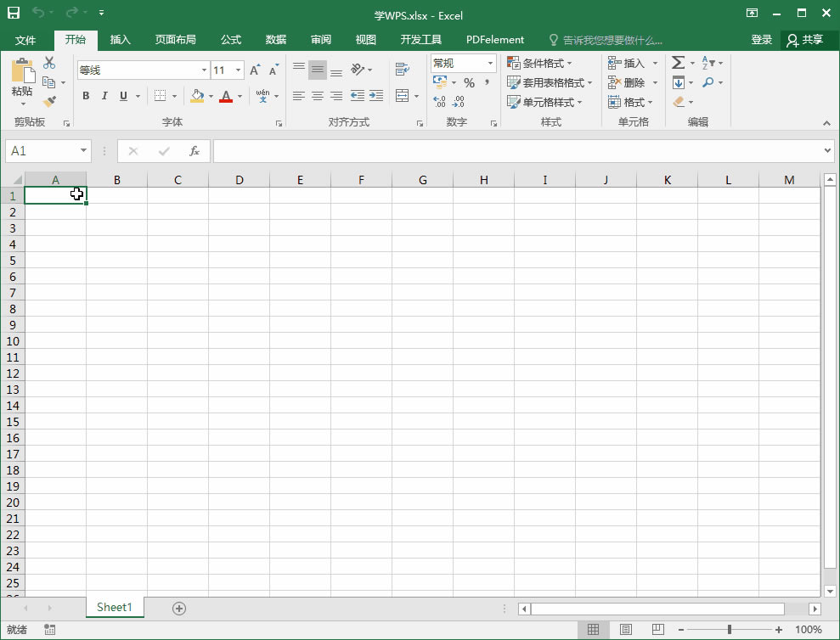Toggle italic formatting
The width and height of the screenshot is (840, 640).
104,95
